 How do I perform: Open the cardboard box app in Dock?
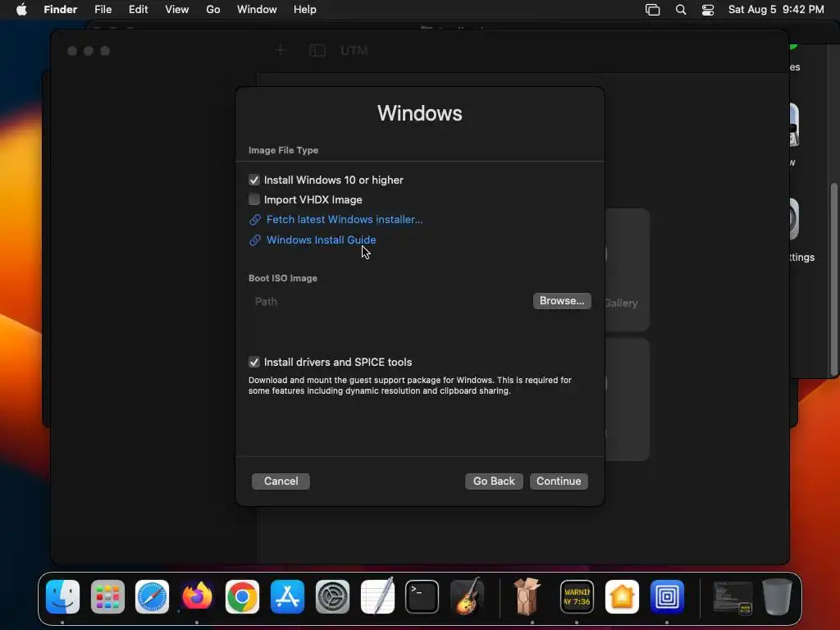pyautogui.click(x=527, y=596)
